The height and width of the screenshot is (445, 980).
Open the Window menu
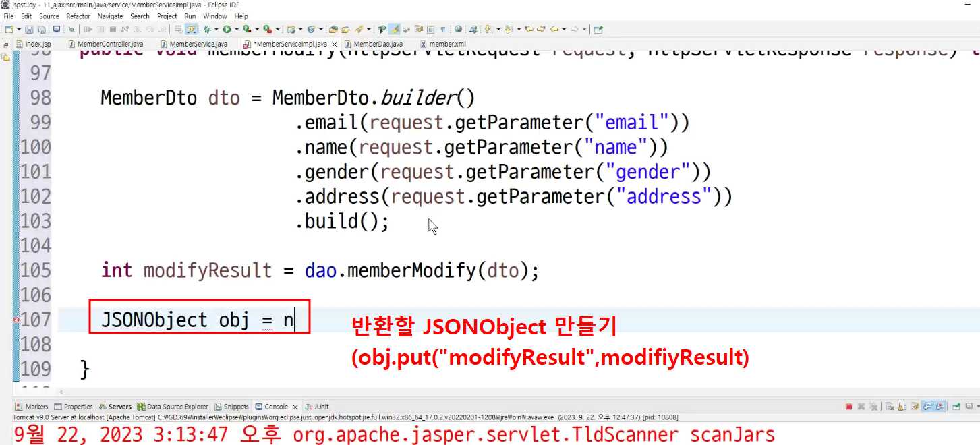[x=215, y=16]
